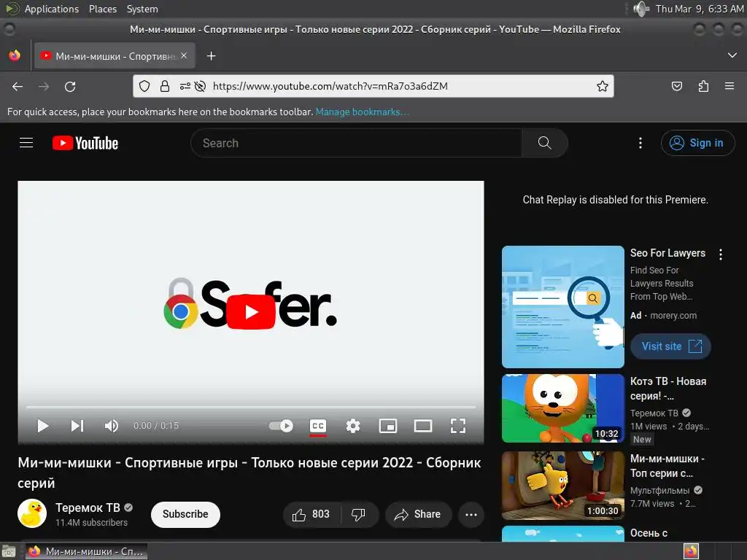The width and height of the screenshot is (747, 560).
Task: Open the Seo For Lawyers ad thumbnail
Action: coord(563,307)
